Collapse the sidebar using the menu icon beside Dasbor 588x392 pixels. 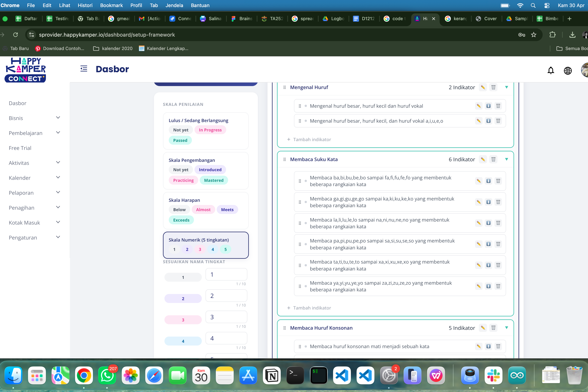pos(84,69)
